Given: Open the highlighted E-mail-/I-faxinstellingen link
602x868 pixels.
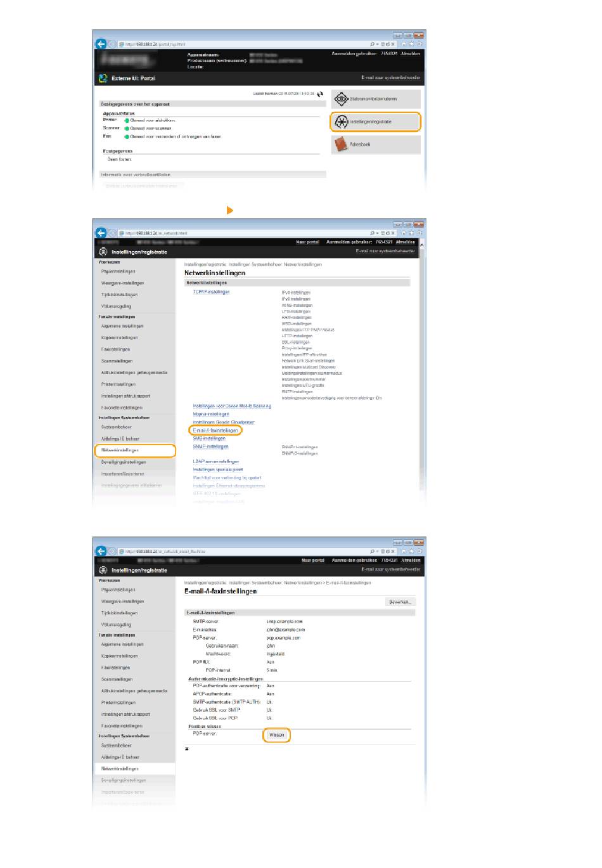Looking at the screenshot, I should coord(215,430).
